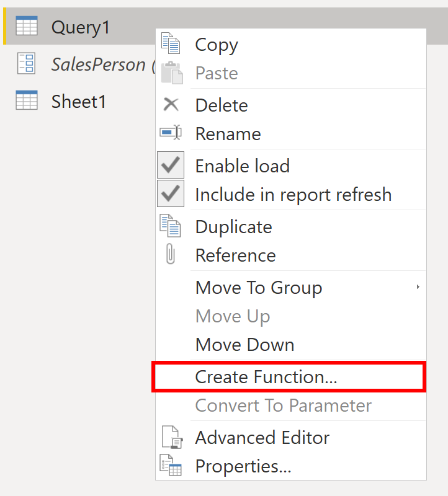Toggle the Enable load checkmark

[x=171, y=165]
